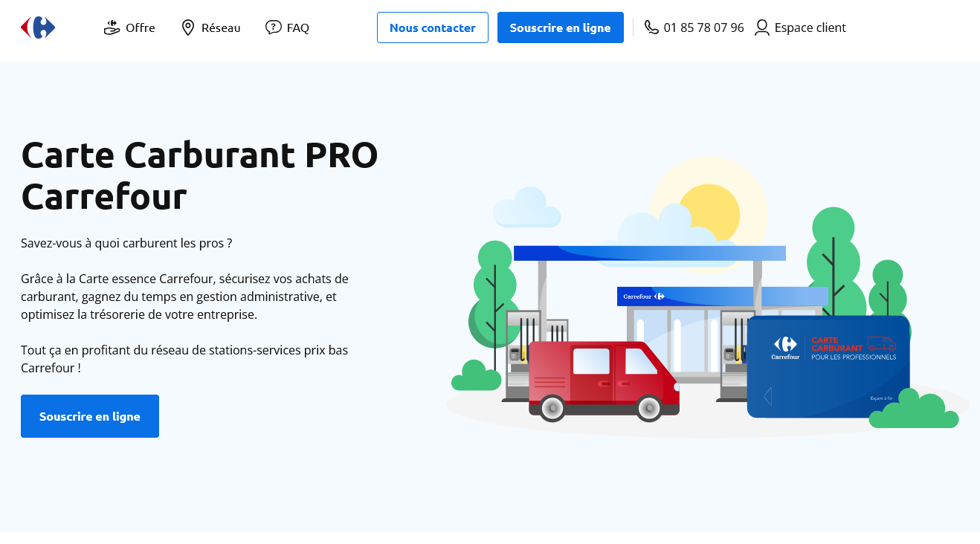The width and height of the screenshot is (980, 544).
Task: Click Souscrire en ligne in the header
Action: pyautogui.click(x=560, y=27)
